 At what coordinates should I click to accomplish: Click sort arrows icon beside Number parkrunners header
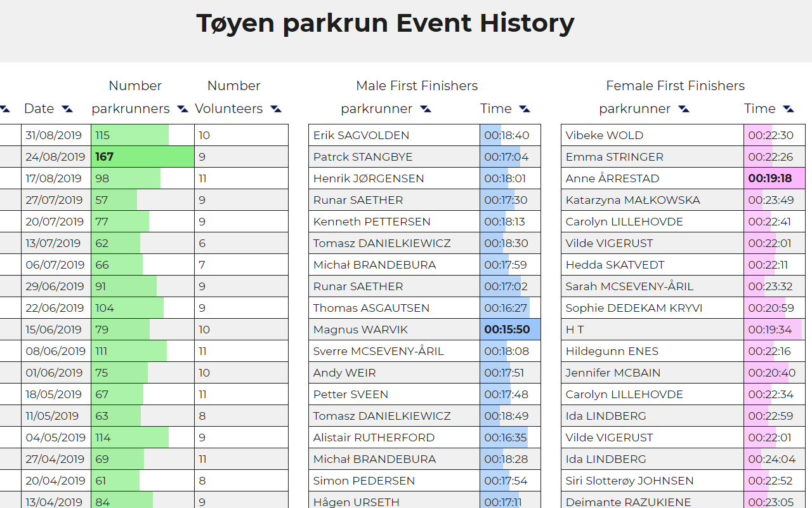click(183, 109)
